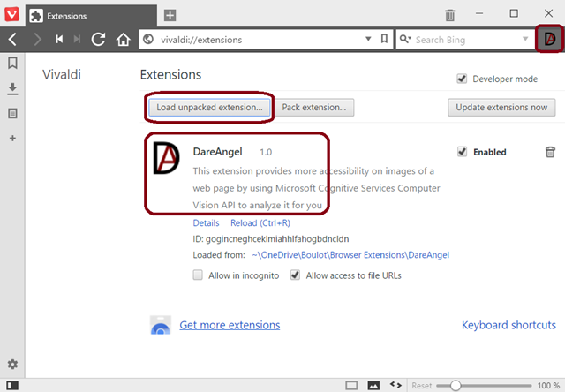The height and width of the screenshot is (392, 565).
Task: Uncheck Enabled for DareAngel
Action: [462, 152]
